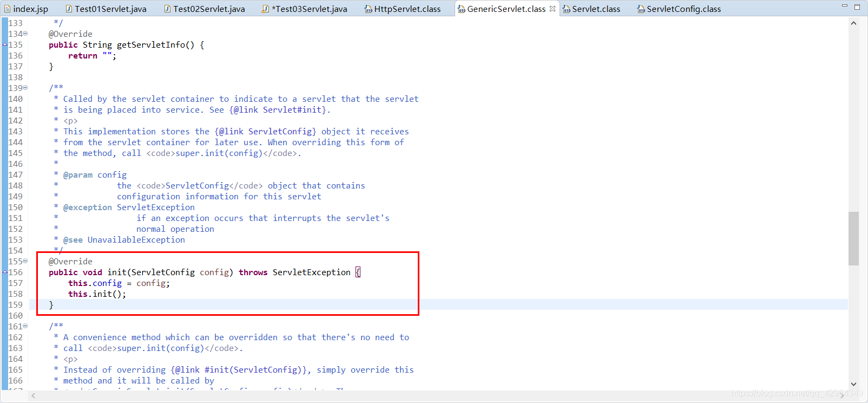Maximize the editor area
The image size is (868, 403).
coord(857,6)
